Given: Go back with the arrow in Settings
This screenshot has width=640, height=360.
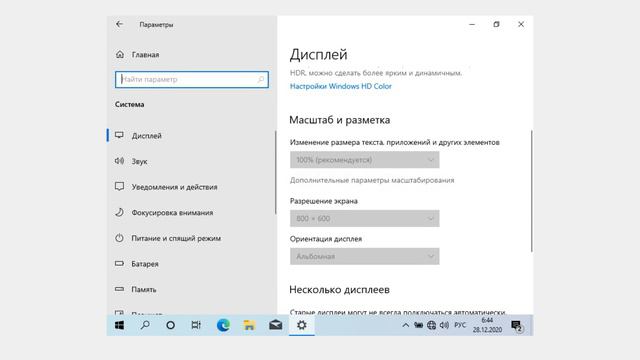Looking at the screenshot, I should 119,24.
